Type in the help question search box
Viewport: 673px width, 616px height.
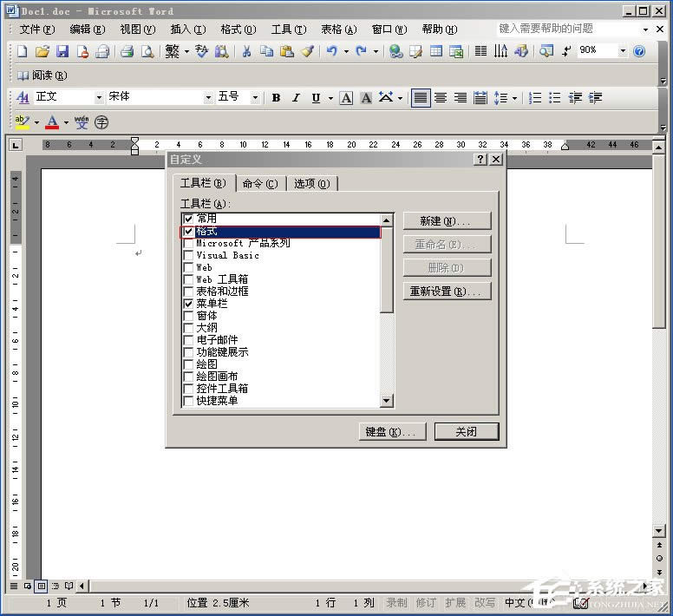click(x=568, y=29)
